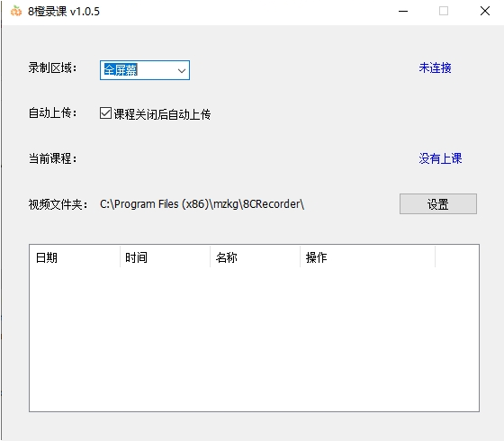Image resolution: width=504 pixels, height=441 pixels.
Task: Click the 操作 column header
Action: pyautogui.click(x=367, y=257)
